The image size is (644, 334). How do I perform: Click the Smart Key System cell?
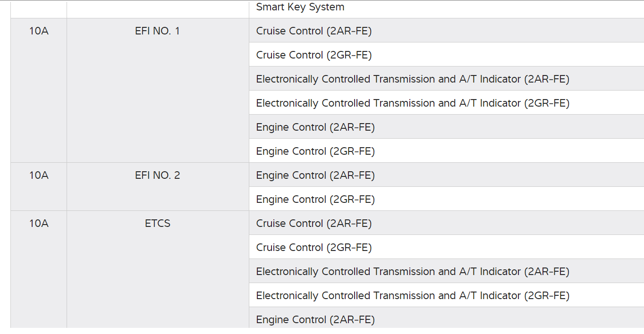tap(300, 8)
